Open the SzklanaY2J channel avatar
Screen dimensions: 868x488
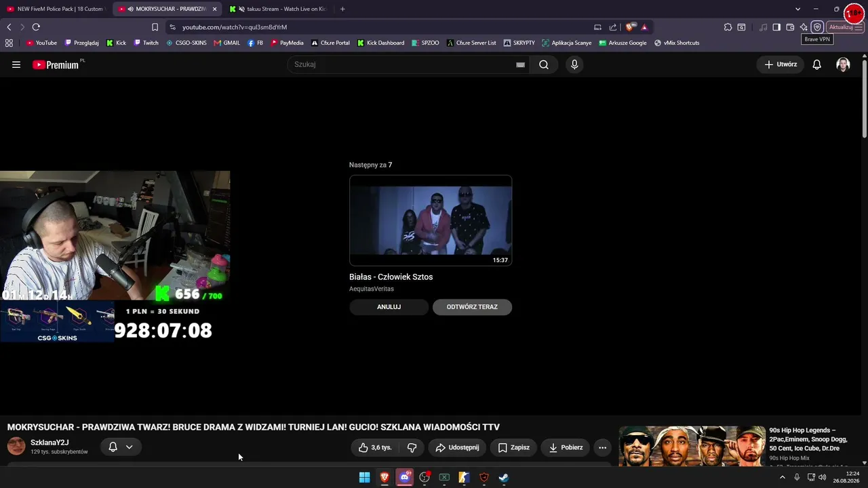(x=16, y=446)
